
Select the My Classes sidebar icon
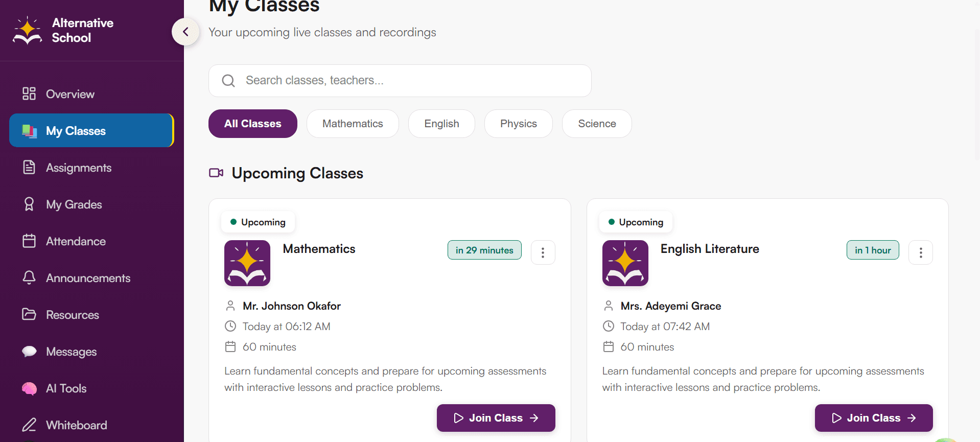(x=29, y=130)
